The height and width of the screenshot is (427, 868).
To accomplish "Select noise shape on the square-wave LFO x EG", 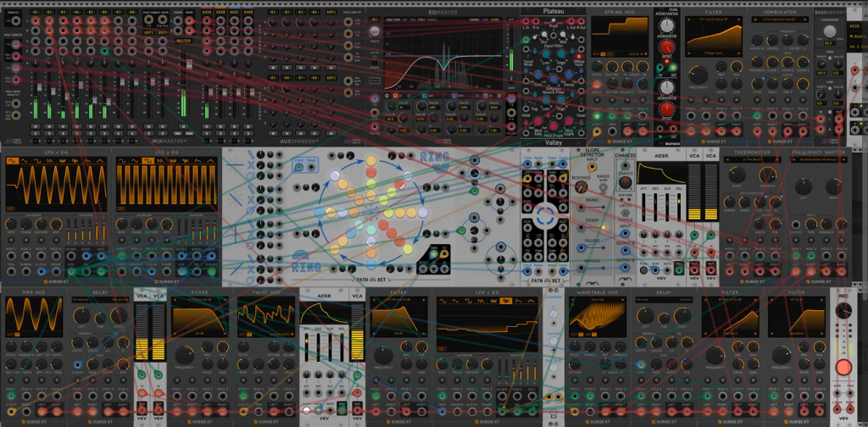I will tap(173, 160).
